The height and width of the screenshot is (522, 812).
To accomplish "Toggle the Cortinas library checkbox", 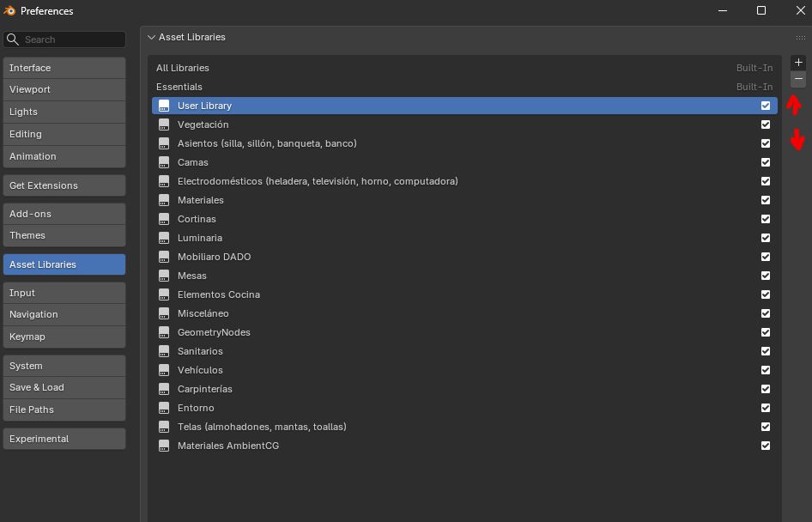I will pyautogui.click(x=766, y=219).
